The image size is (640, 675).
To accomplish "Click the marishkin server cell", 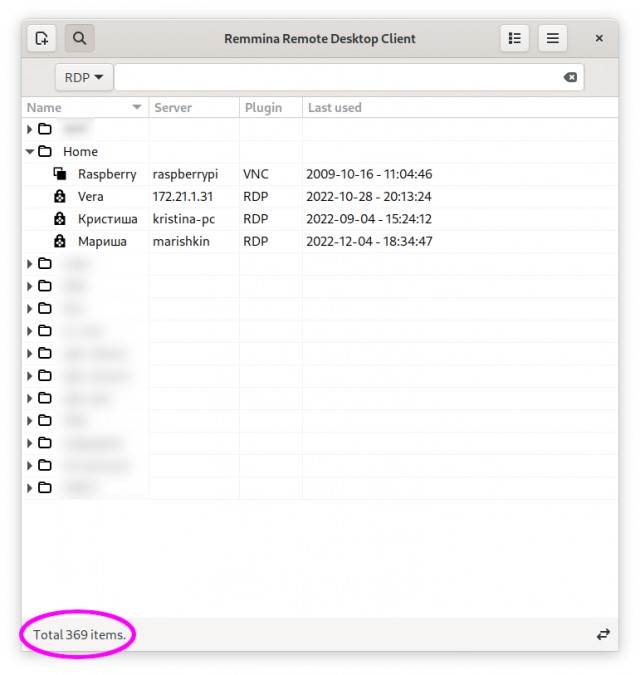I will (181, 241).
